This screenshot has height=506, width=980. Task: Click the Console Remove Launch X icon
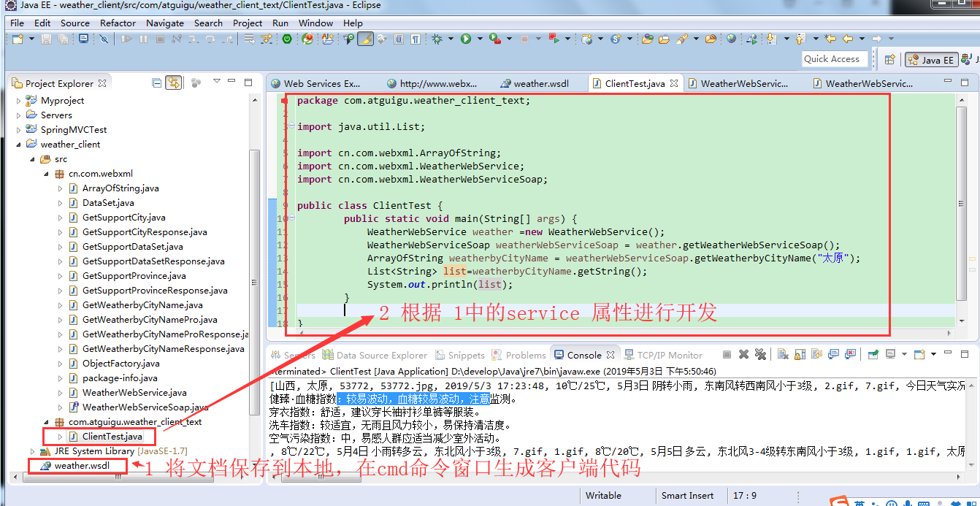click(x=743, y=354)
